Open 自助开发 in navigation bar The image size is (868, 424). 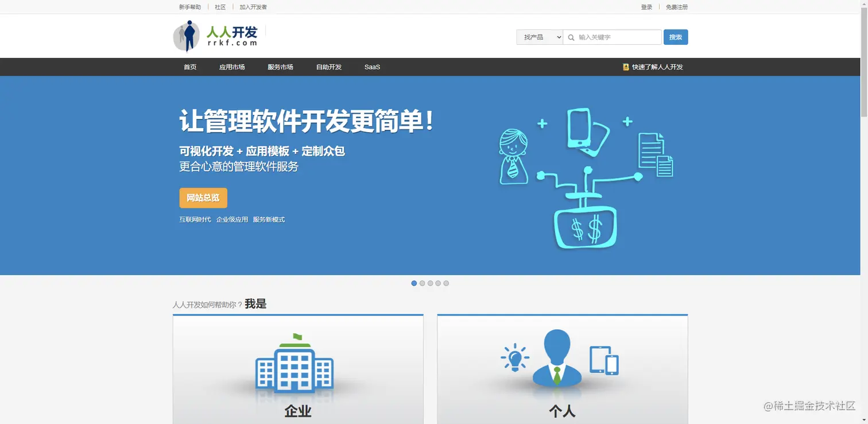329,67
